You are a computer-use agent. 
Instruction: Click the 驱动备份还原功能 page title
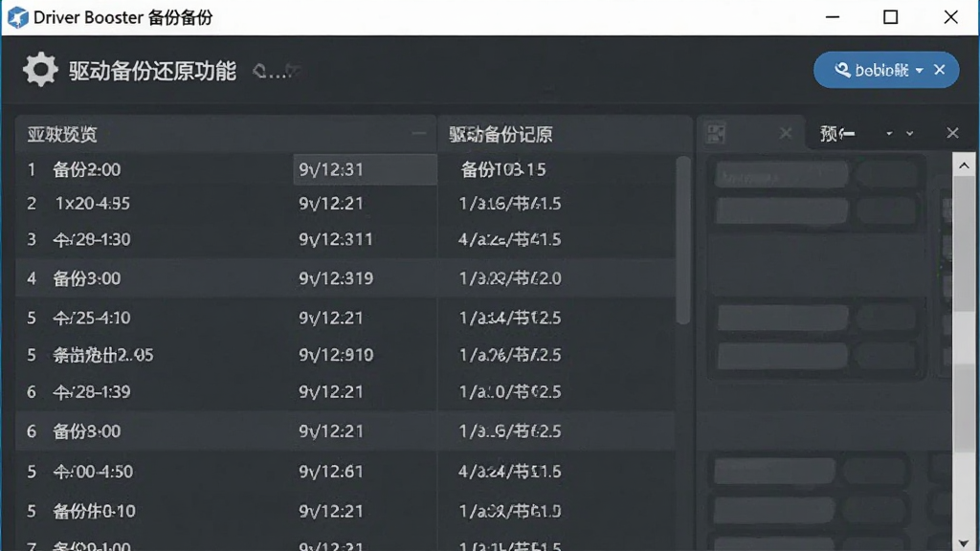click(x=152, y=71)
